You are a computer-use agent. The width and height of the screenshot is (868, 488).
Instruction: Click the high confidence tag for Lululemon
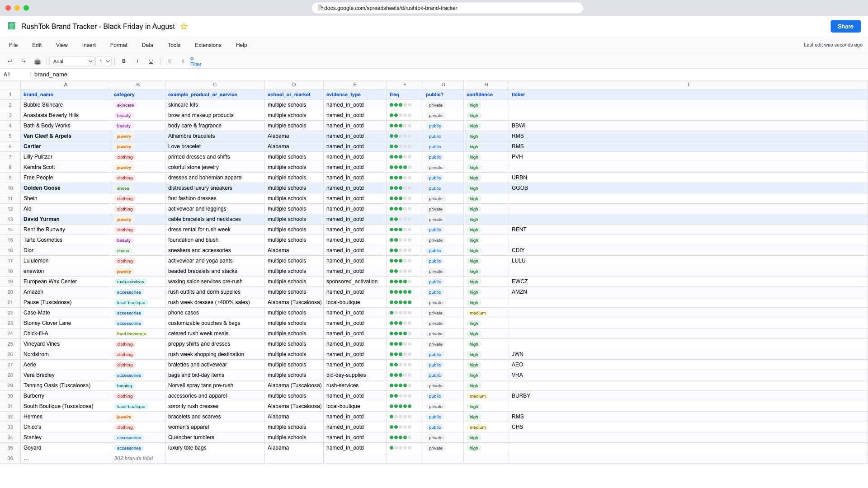pos(474,261)
